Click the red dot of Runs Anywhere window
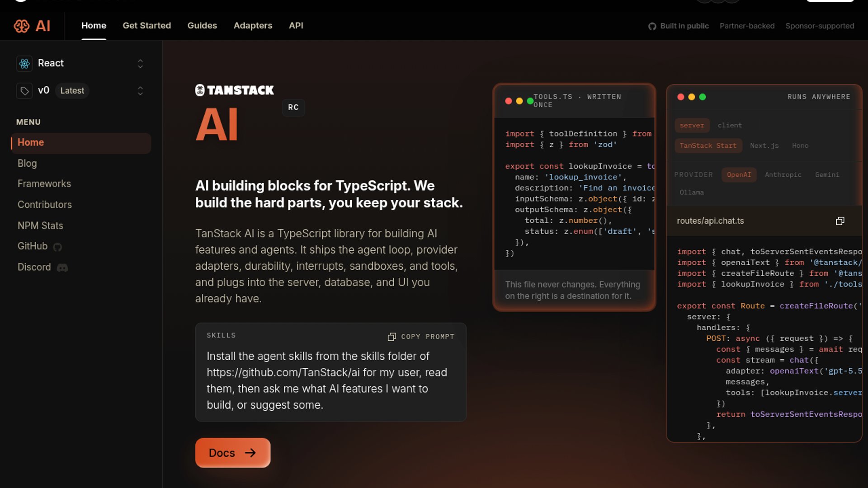The width and height of the screenshot is (868, 488). click(681, 97)
